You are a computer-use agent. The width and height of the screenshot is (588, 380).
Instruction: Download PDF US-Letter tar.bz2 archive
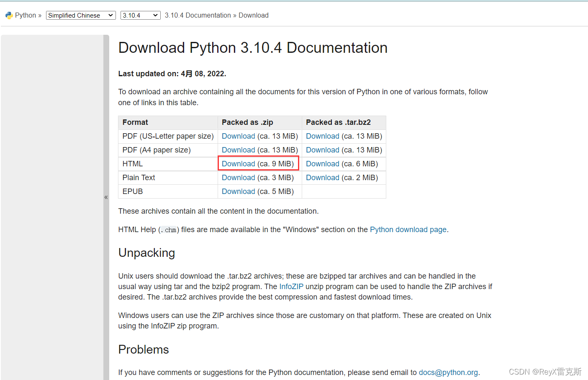tap(322, 136)
